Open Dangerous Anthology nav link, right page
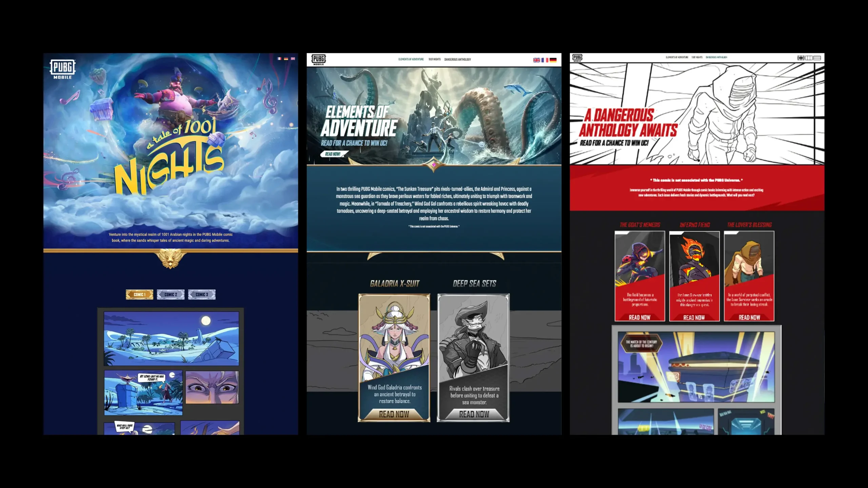 716,57
